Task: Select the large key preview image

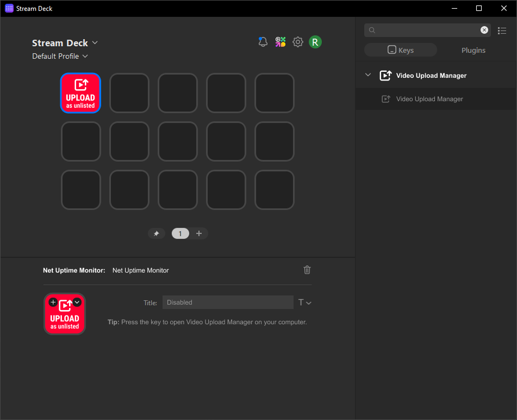Action: [65, 314]
